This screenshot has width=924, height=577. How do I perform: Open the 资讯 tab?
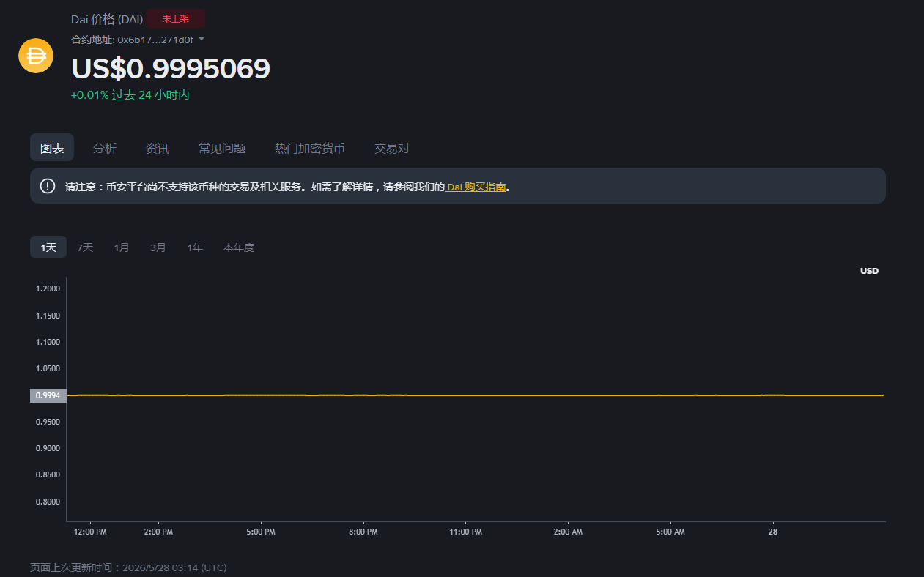(x=158, y=148)
